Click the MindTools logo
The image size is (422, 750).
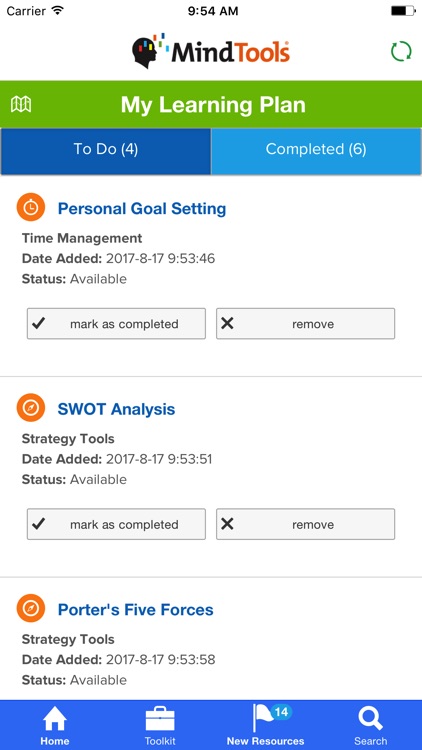211,51
